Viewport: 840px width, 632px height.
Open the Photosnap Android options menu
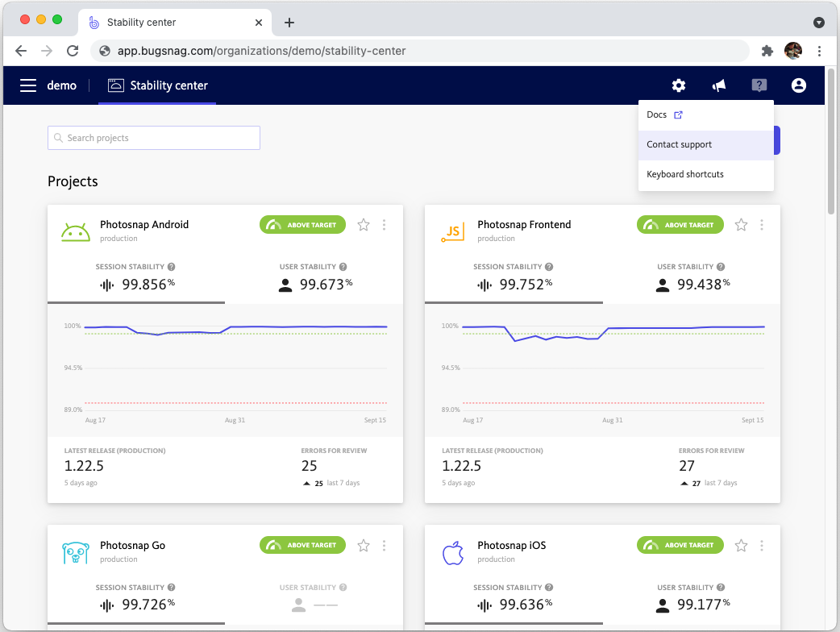[384, 225]
